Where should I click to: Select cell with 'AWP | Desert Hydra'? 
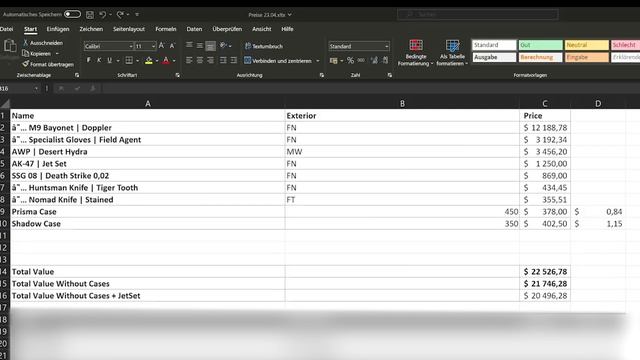click(x=147, y=152)
